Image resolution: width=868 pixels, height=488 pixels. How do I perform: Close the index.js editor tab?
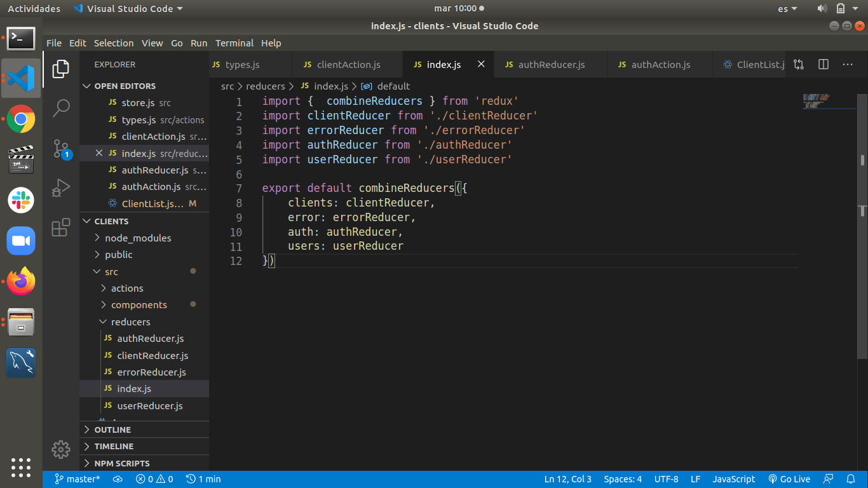(481, 64)
